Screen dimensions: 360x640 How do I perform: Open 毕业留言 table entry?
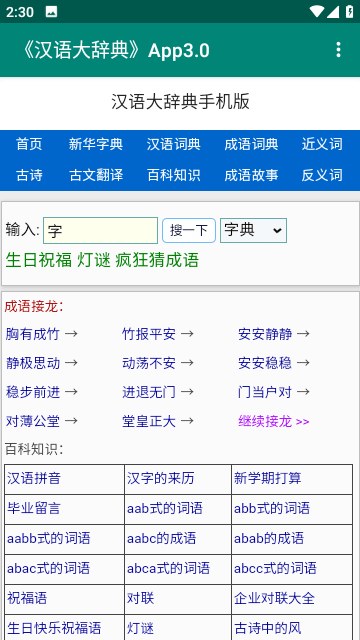34,509
